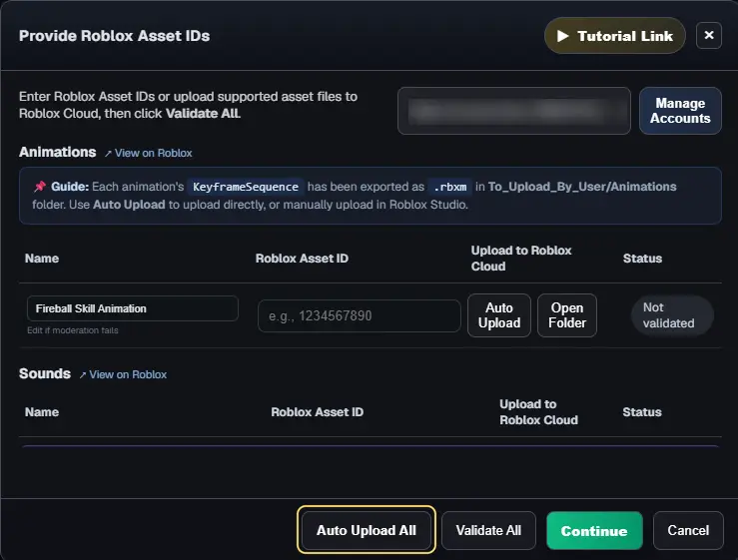Click 'Edit if moderation fails' hint text
This screenshot has height=560, width=738.
click(73, 330)
